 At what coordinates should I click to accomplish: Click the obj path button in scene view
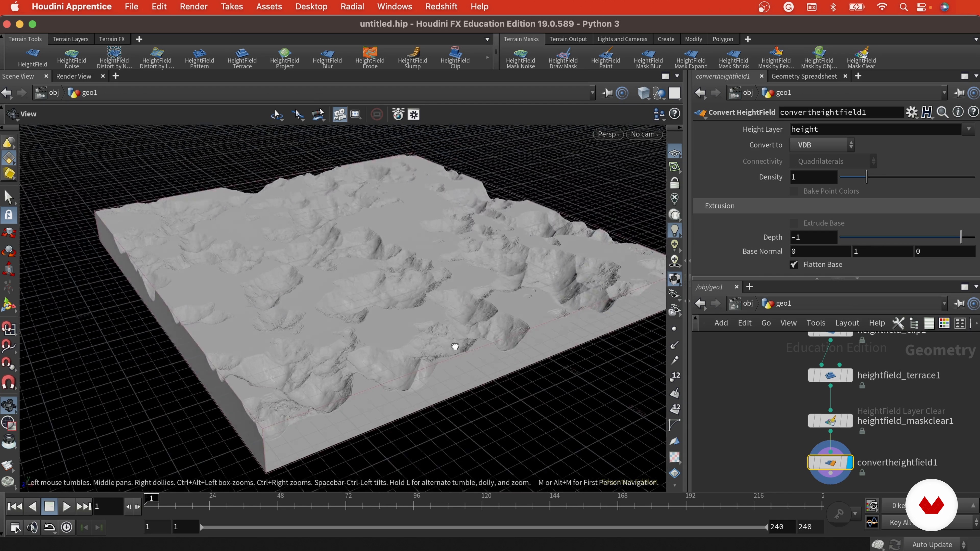click(47, 92)
